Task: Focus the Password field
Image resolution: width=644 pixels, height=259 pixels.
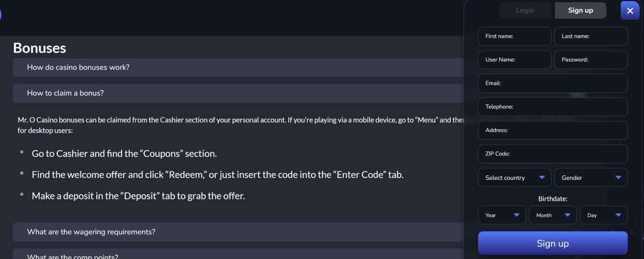Action: (x=591, y=60)
